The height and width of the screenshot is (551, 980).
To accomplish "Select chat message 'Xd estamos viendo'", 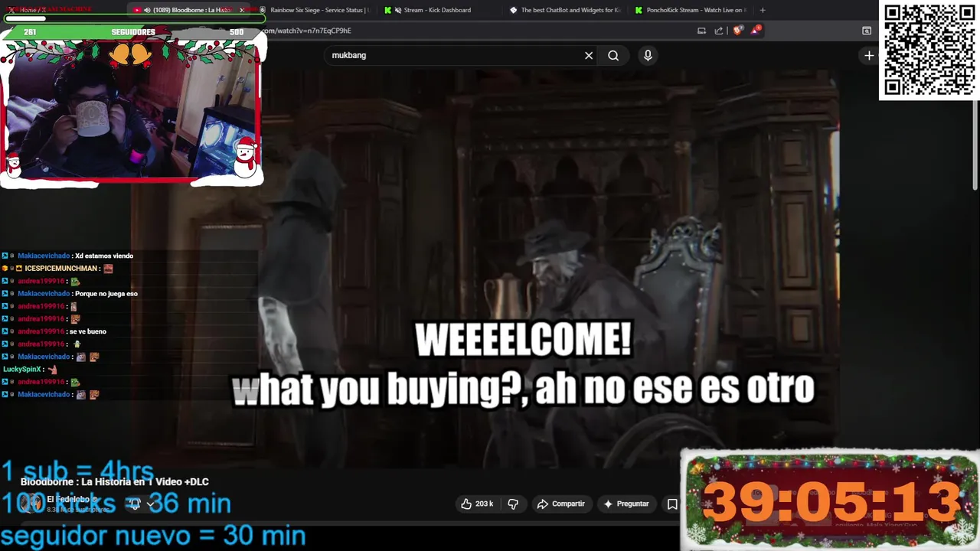I will [x=104, y=256].
